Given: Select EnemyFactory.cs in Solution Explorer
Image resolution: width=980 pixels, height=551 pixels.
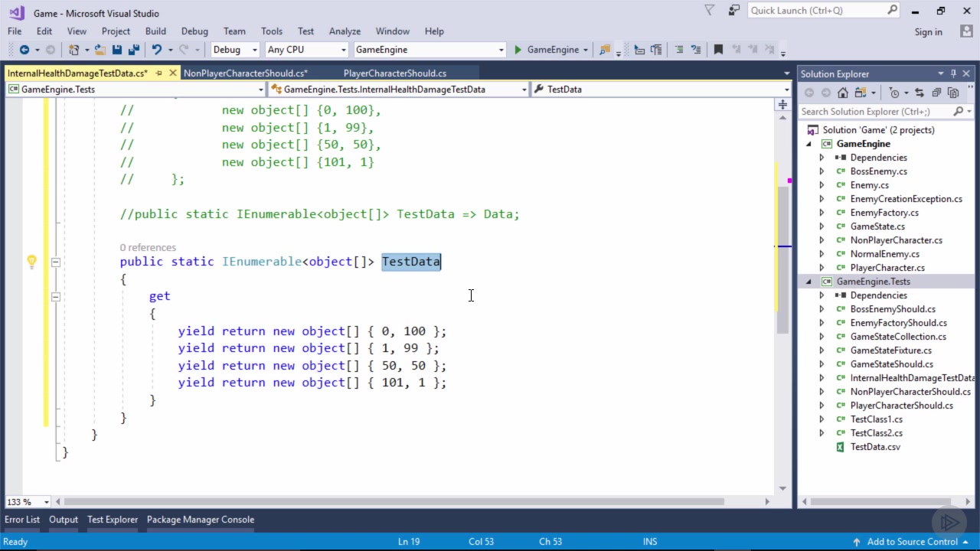Looking at the screenshot, I should (884, 213).
